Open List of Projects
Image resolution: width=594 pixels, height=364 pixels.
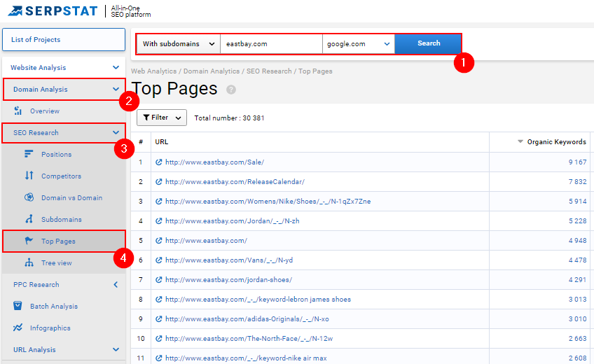(64, 39)
